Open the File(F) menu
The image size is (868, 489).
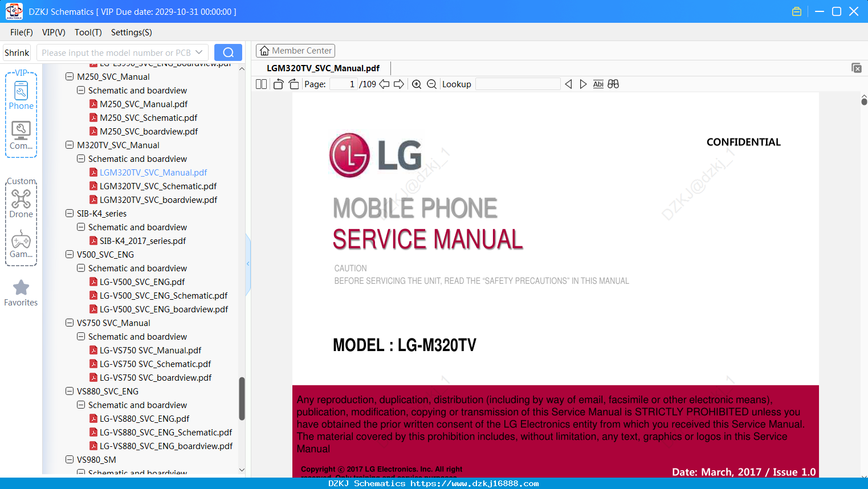22,32
